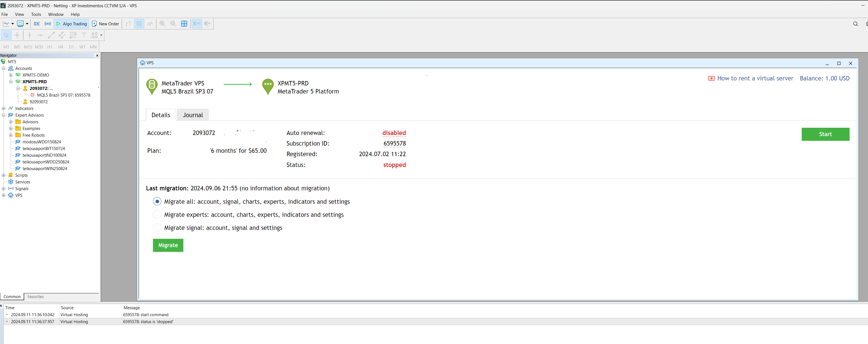
Task: Collapse the XPMT5-PRD node
Action: (x=11, y=82)
